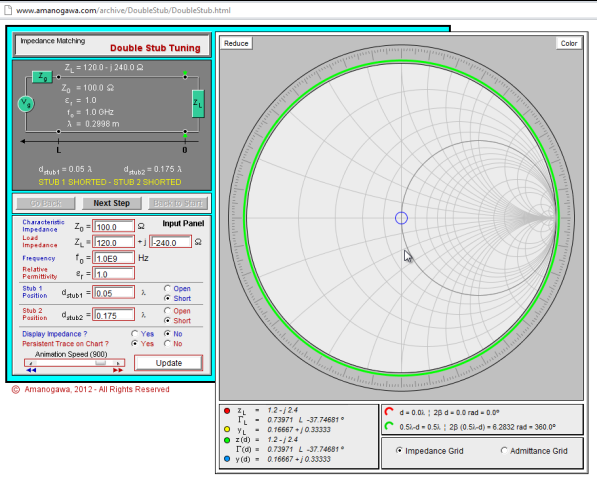This screenshot has height=480, width=597.
Task: Select Open for Stub 2
Action: click(x=167, y=311)
